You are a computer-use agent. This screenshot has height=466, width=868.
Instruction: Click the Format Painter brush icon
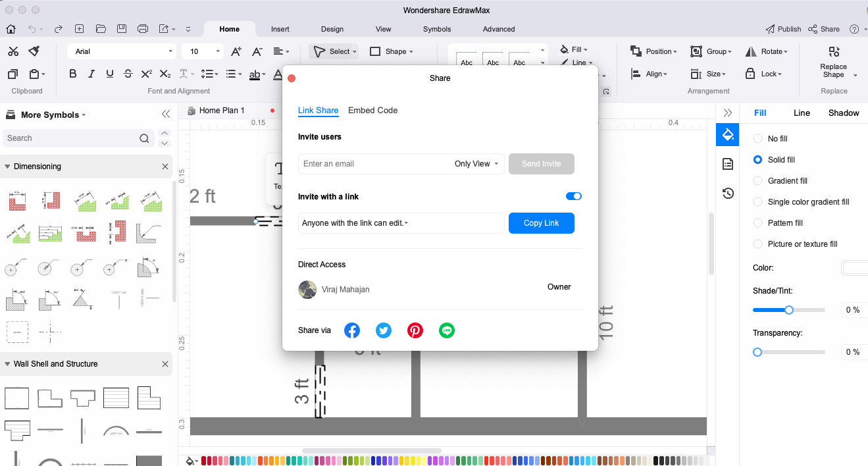tap(34, 51)
